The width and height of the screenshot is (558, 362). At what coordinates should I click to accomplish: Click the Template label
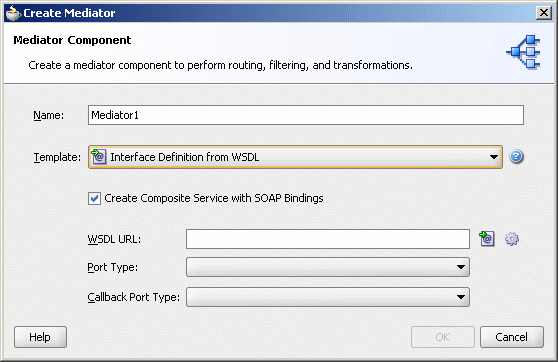(57, 157)
